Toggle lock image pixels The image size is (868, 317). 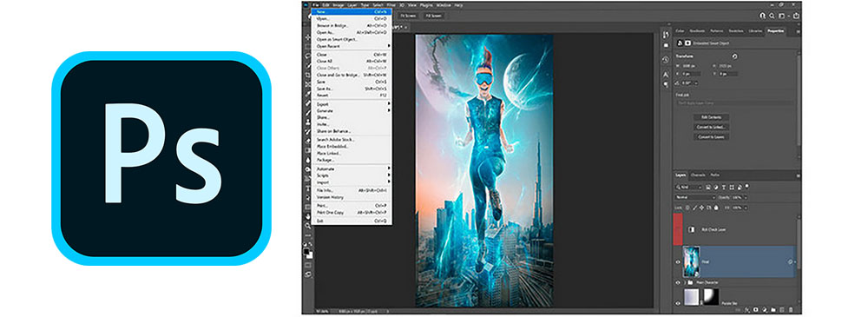pos(694,208)
